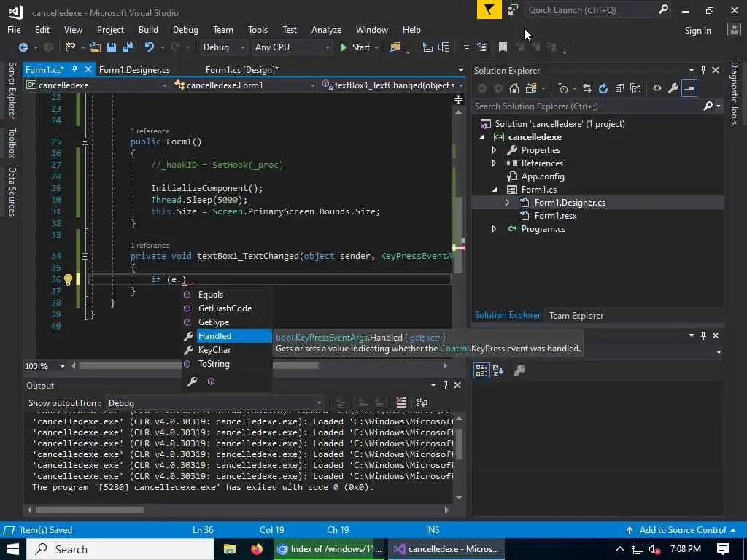This screenshot has height=560, width=747.
Task: Switch to Form1.Designer.cs tab
Action: point(134,69)
